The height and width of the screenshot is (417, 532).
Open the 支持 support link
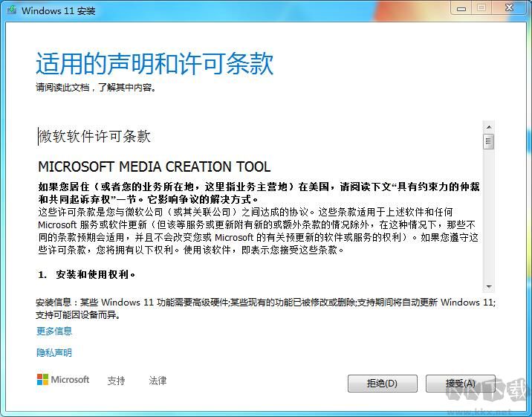pyautogui.click(x=117, y=381)
